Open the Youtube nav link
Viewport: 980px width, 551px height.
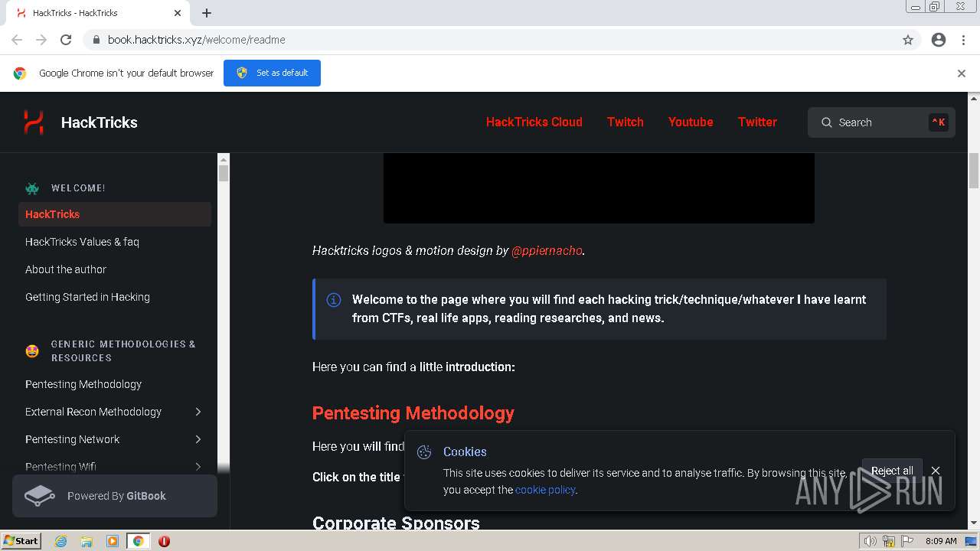(691, 122)
